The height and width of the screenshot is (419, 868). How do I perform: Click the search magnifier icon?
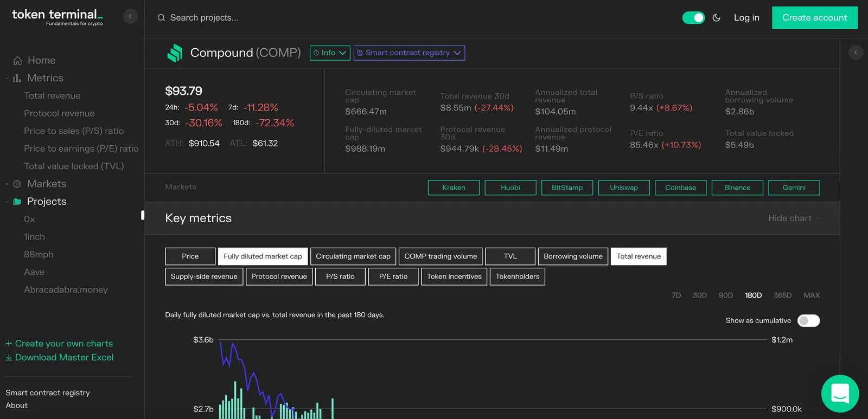(x=161, y=18)
